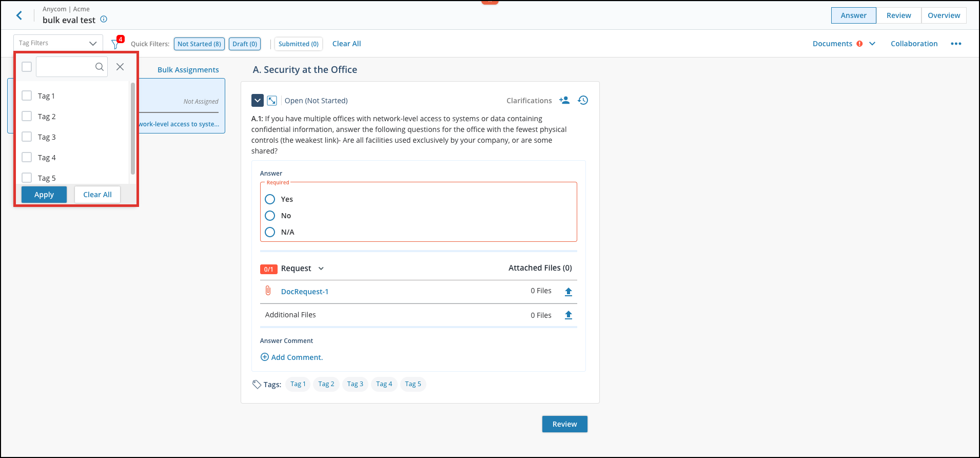
Task: Assign a user via the add-person icon
Action: [564, 100]
